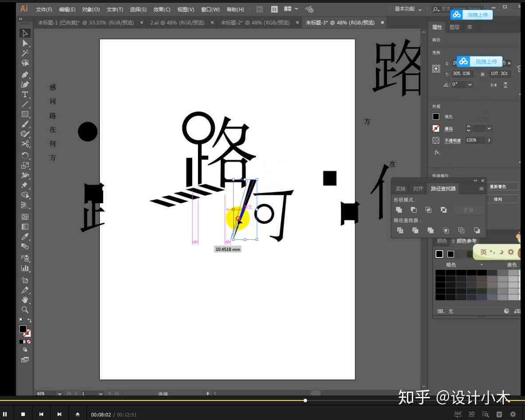Select the Zoom magnifier tool

[x=25, y=309]
